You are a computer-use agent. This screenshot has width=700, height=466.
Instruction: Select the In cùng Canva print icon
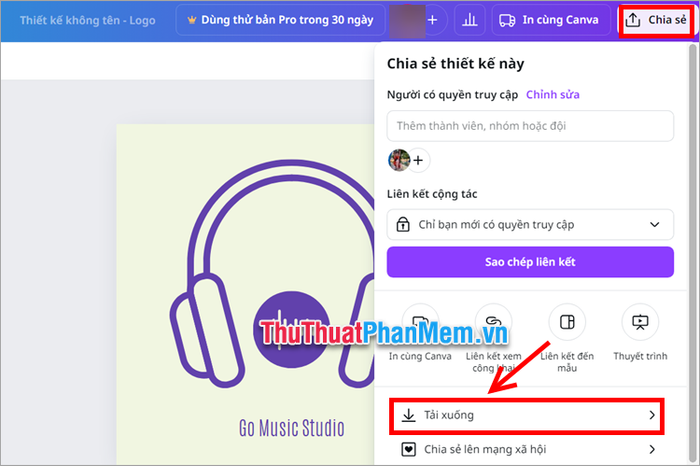pyautogui.click(x=420, y=322)
